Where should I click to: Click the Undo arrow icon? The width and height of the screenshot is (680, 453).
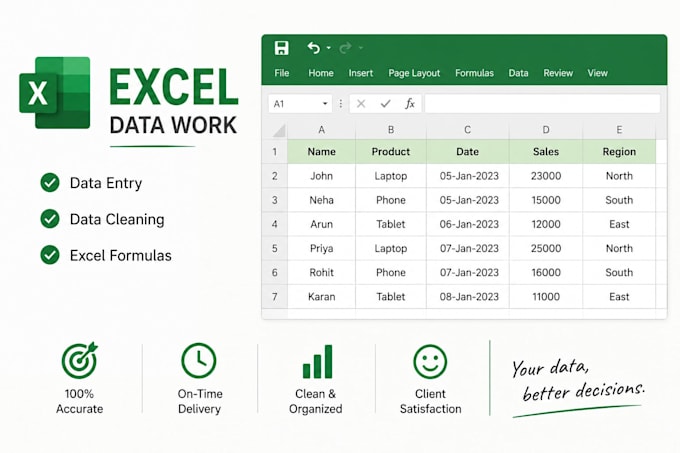[314, 48]
